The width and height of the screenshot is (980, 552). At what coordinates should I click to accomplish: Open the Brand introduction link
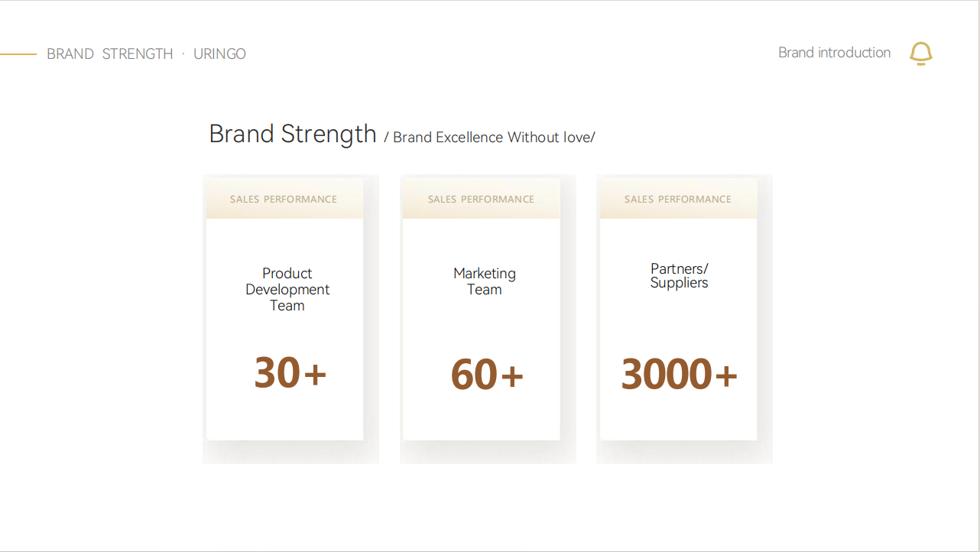pyautogui.click(x=834, y=53)
